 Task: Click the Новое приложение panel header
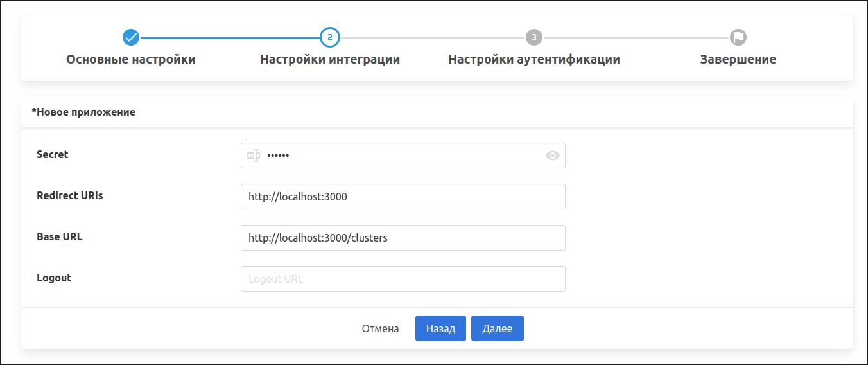(x=83, y=112)
